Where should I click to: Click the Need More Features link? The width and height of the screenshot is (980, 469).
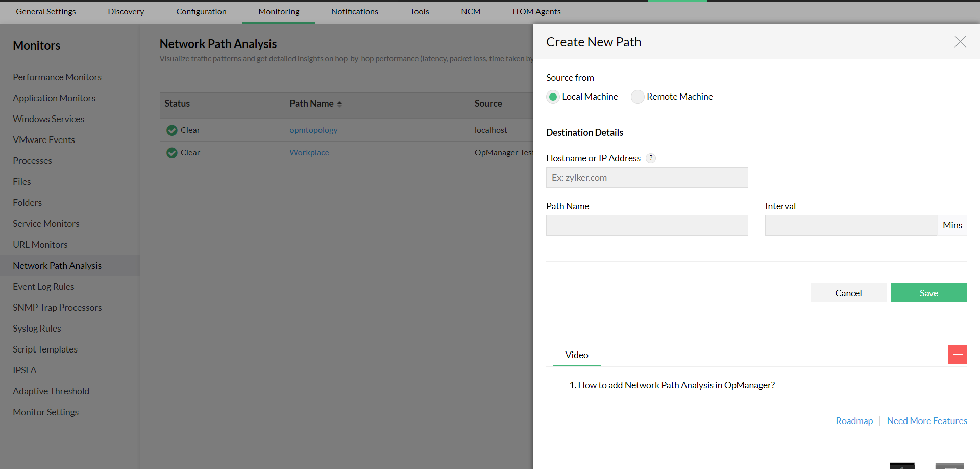point(927,420)
